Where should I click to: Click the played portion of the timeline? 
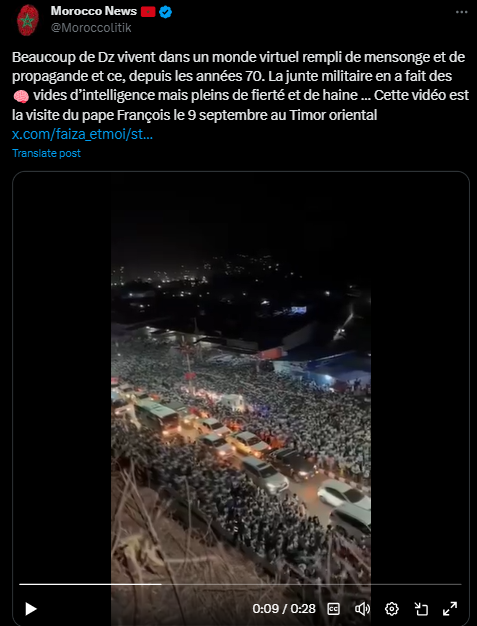point(90,584)
